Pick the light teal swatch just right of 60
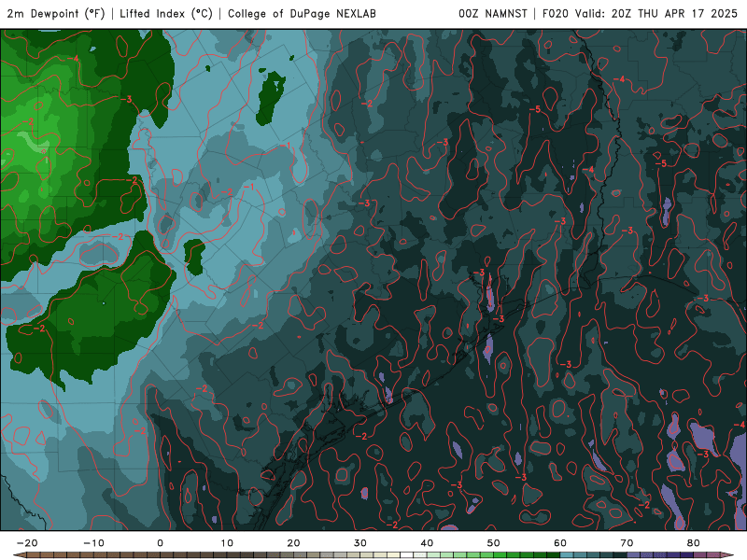The height and width of the screenshot is (560, 747). pos(567,555)
